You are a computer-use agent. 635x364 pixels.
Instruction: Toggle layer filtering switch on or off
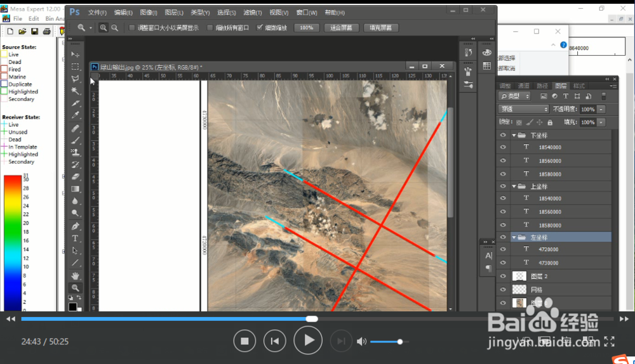(x=603, y=96)
